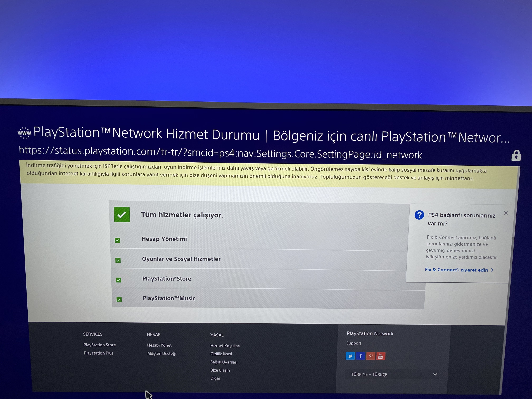Image resolution: width=532 pixels, height=399 pixels.
Task: Click the secure padlock icon
Action: pyautogui.click(x=516, y=155)
